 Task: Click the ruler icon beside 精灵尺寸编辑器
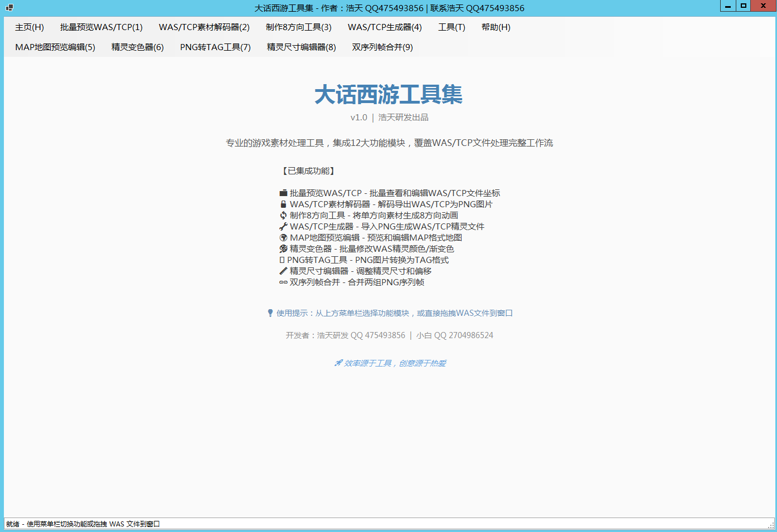pos(283,271)
